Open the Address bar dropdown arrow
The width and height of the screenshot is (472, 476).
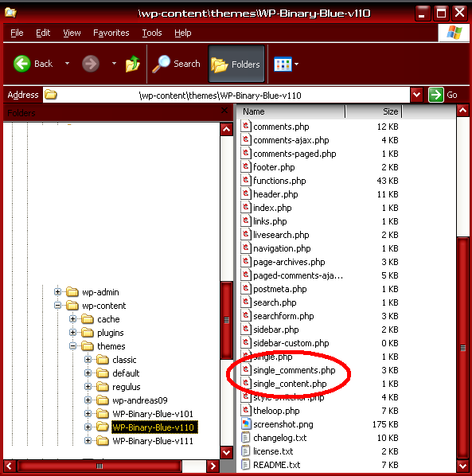click(x=417, y=95)
